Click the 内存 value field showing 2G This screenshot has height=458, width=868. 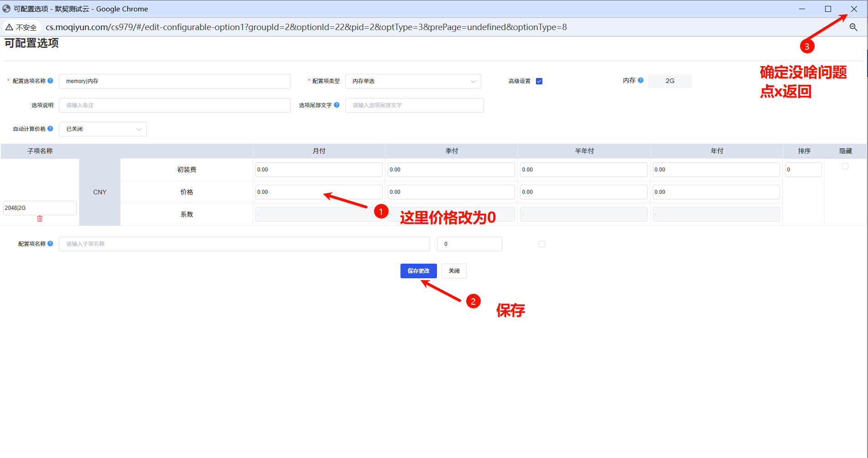[x=670, y=81]
